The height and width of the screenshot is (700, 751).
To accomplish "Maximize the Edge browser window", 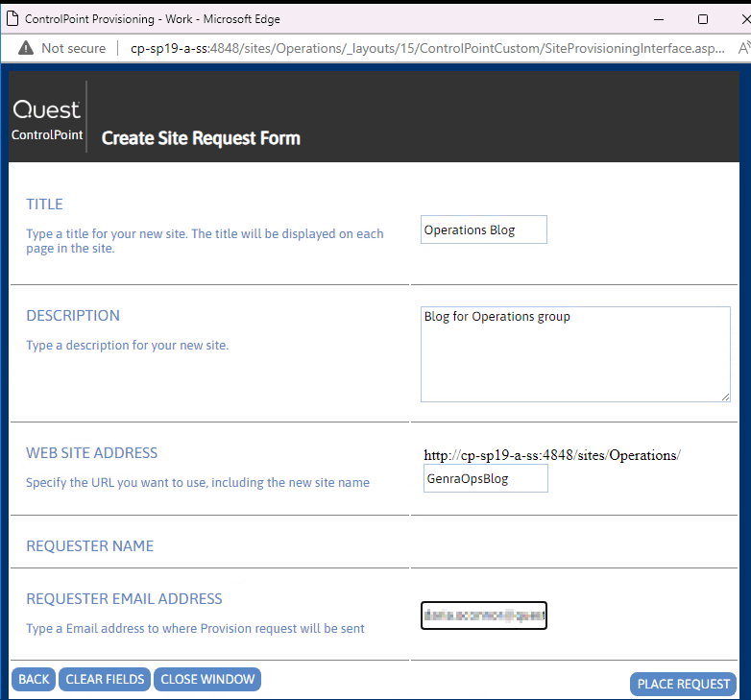I will pos(702,18).
